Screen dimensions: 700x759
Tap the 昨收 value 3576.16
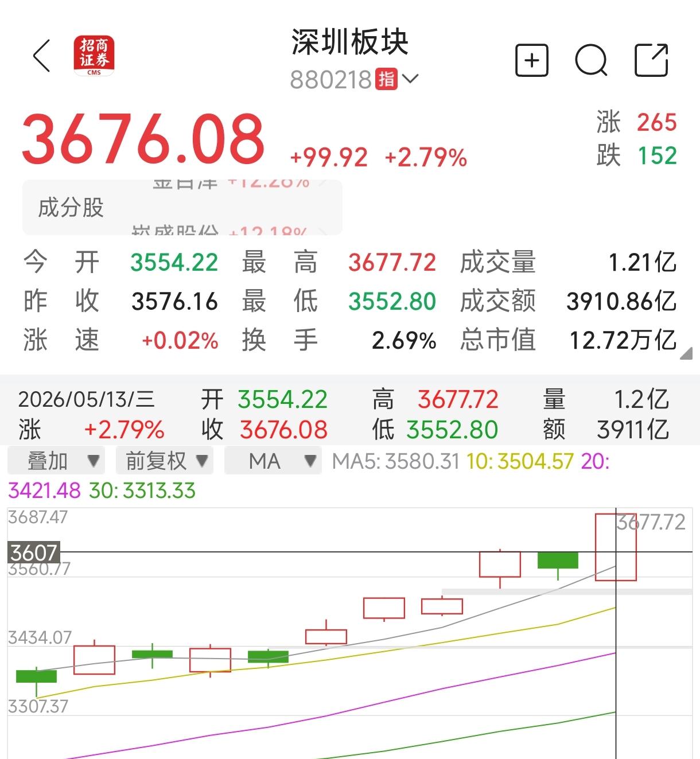(x=174, y=301)
